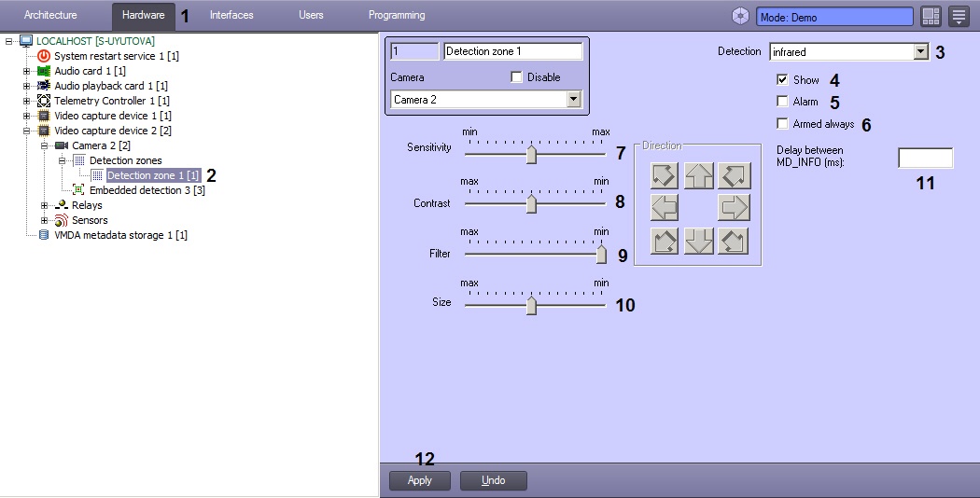
Task: Click the Camera 2 camera icon
Action: point(62,145)
